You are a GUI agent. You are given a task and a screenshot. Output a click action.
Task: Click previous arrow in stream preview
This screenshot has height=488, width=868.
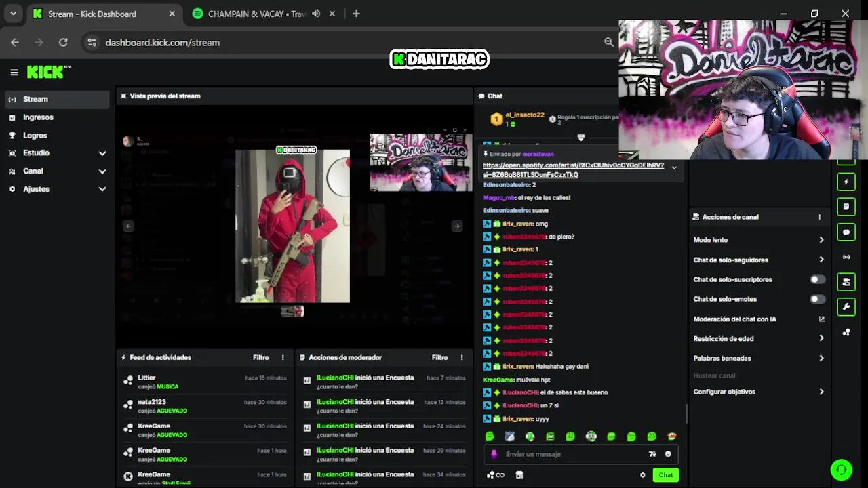(x=129, y=226)
